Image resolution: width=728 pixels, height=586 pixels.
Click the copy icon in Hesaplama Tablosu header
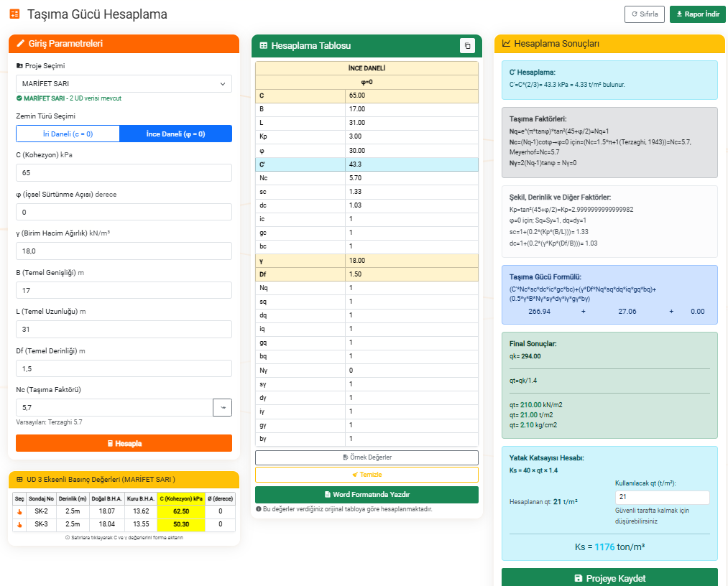tap(467, 46)
